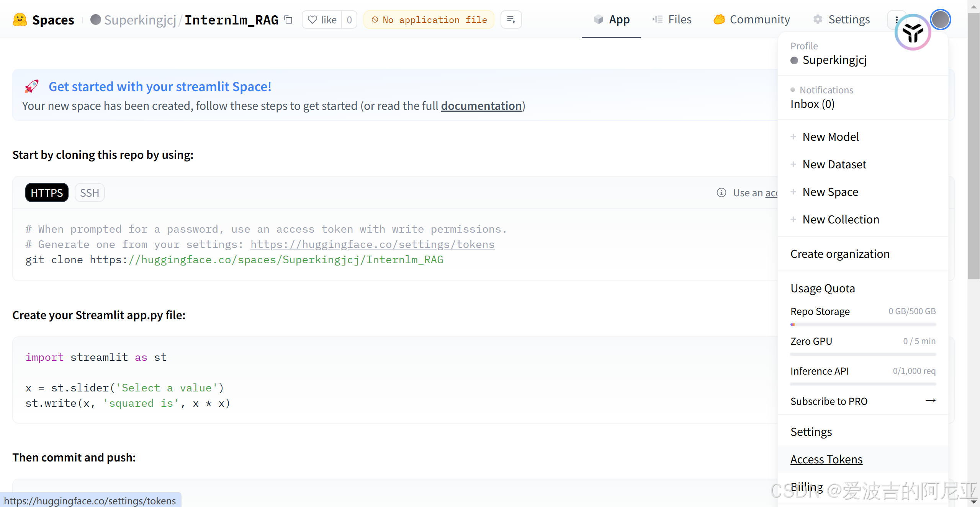Click the Subscribe to PRO arrow

point(930,401)
